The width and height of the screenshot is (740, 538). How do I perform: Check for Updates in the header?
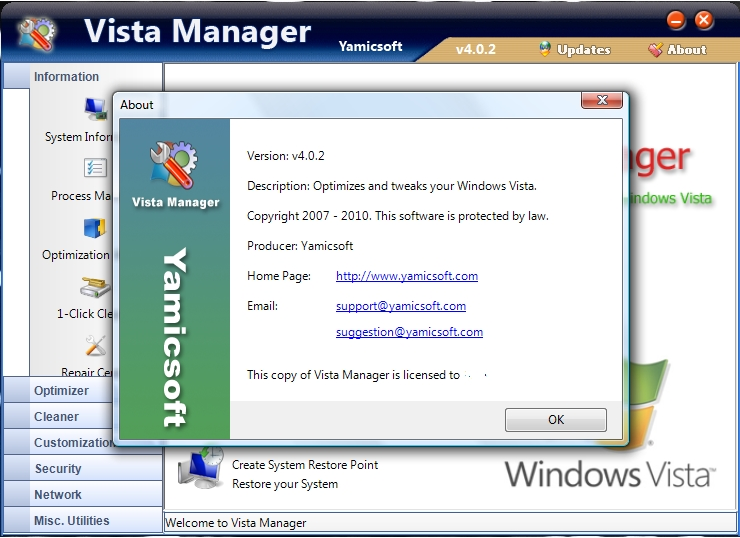574,50
